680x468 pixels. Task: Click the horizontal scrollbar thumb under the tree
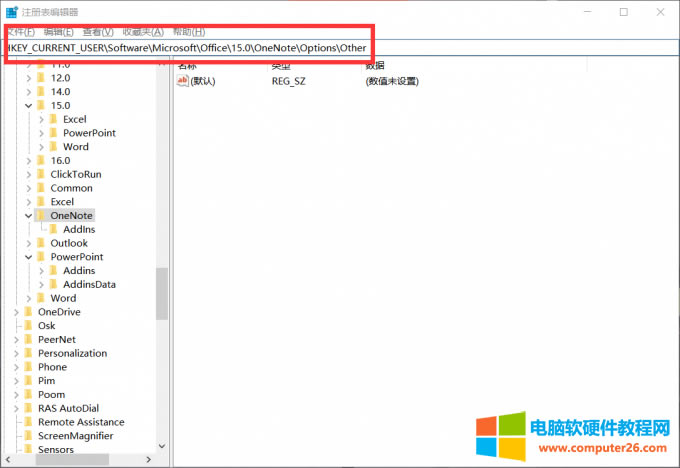click(72, 459)
